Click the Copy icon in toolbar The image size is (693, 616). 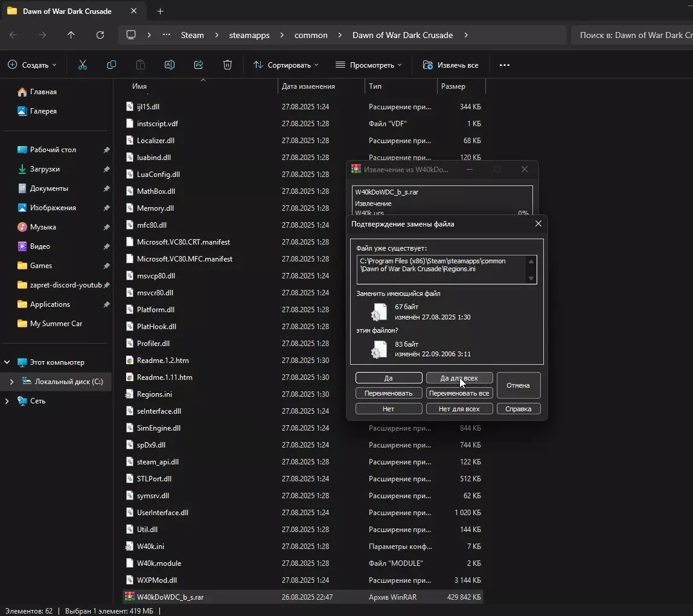pos(112,65)
